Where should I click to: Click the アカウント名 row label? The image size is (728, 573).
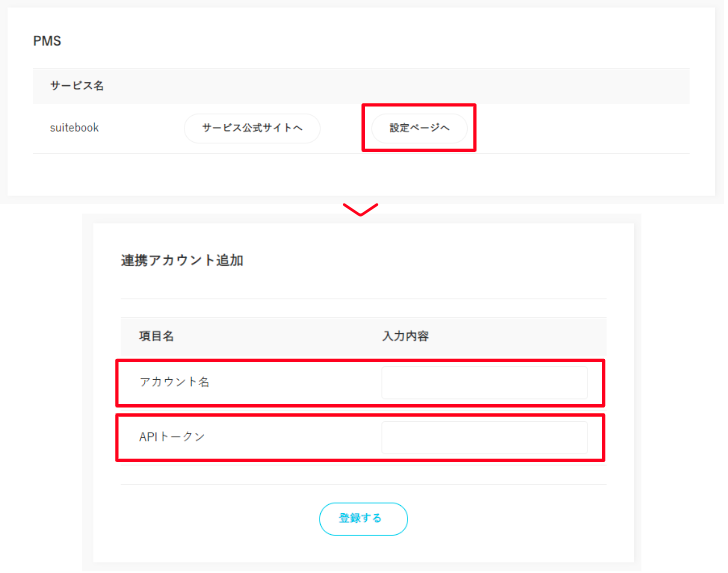click(174, 382)
